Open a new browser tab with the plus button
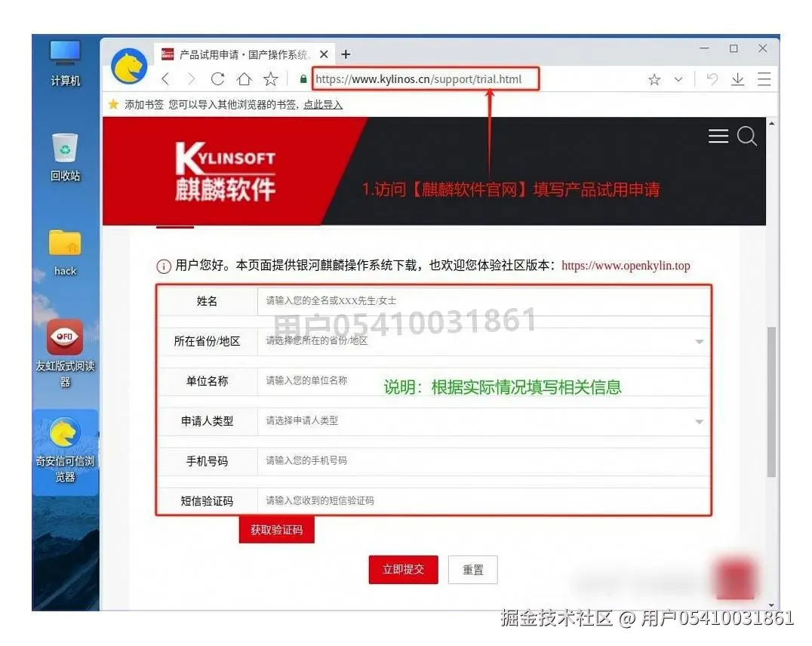This screenshot has height=646, width=812. (x=346, y=54)
